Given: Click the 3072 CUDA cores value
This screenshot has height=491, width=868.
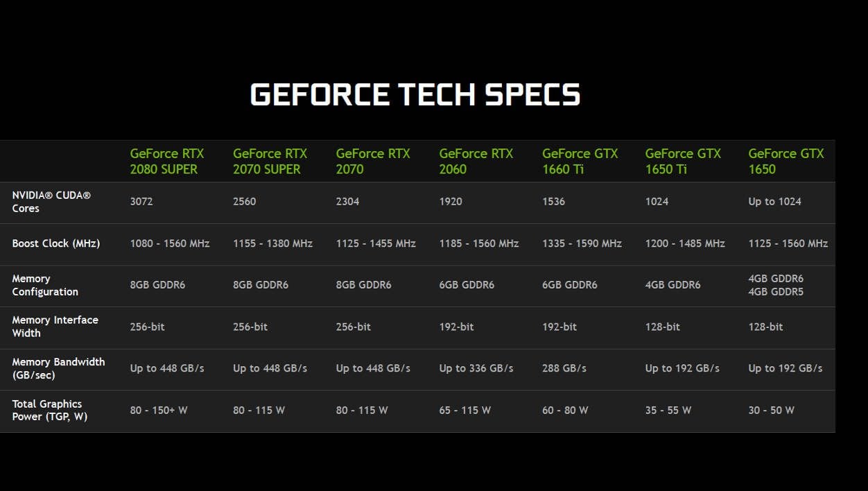Looking at the screenshot, I should pyautogui.click(x=141, y=202).
